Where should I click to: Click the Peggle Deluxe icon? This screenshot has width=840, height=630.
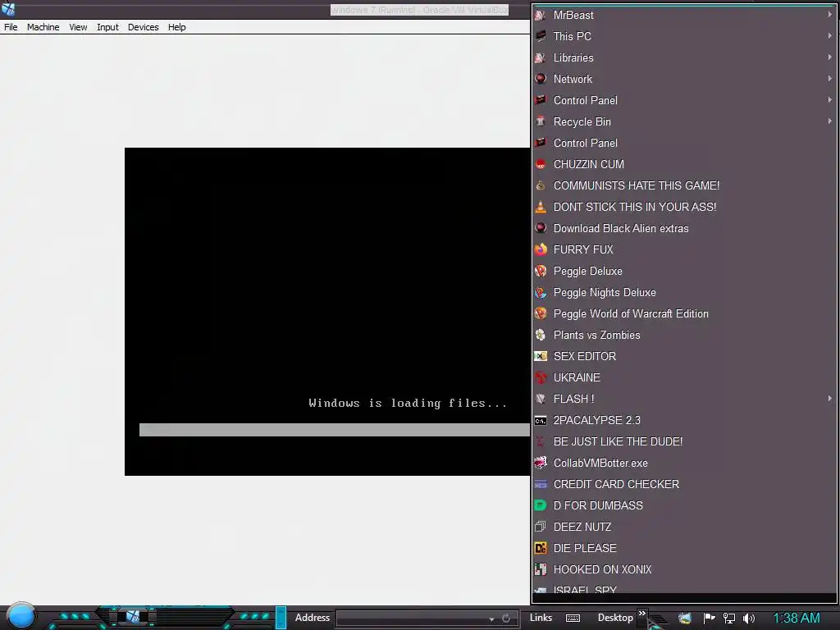click(541, 271)
